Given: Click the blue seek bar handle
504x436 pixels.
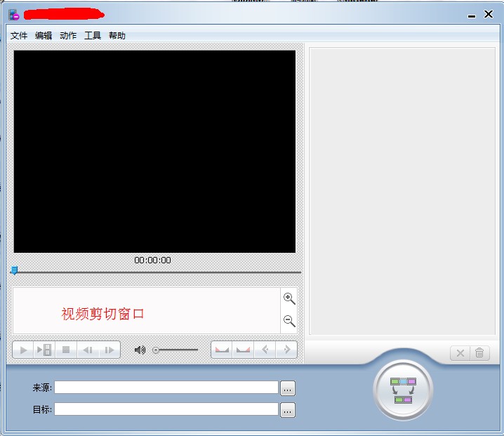Looking at the screenshot, I should pyautogui.click(x=14, y=270).
